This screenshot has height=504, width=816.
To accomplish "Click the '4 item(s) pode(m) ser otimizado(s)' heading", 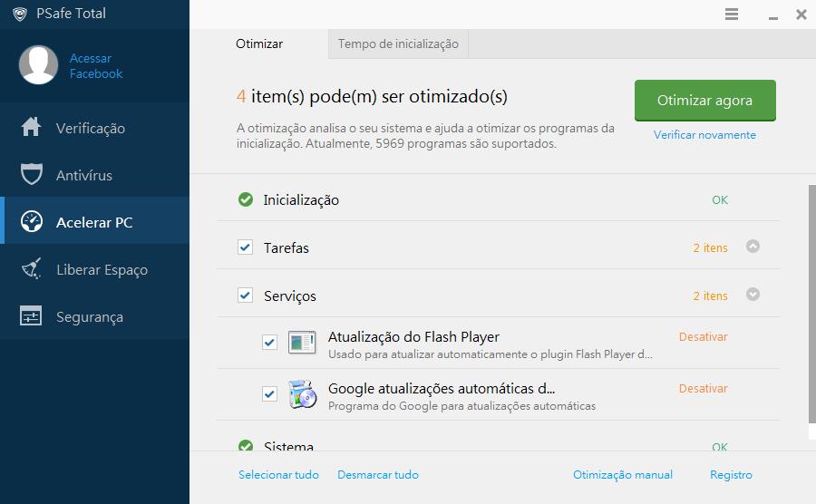I will tap(372, 96).
